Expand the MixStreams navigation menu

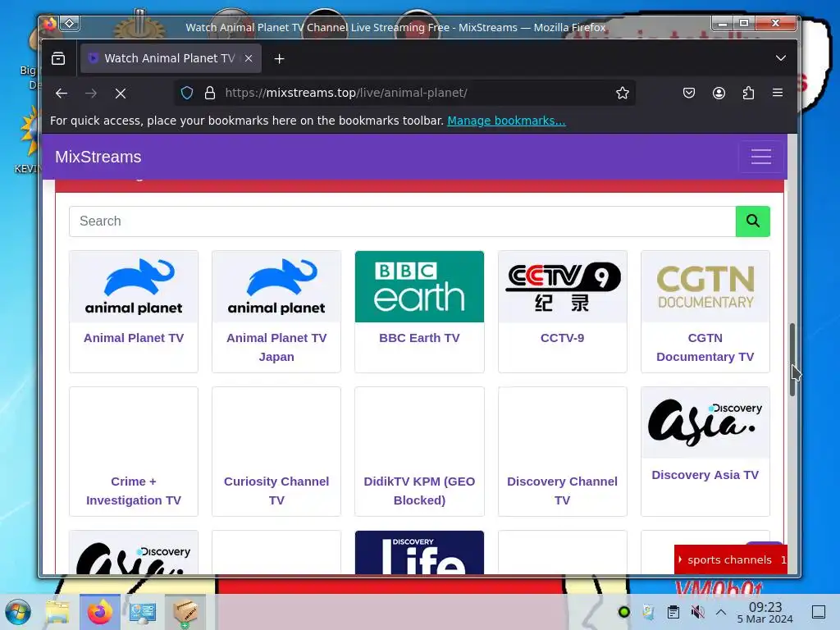click(x=760, y=157)
